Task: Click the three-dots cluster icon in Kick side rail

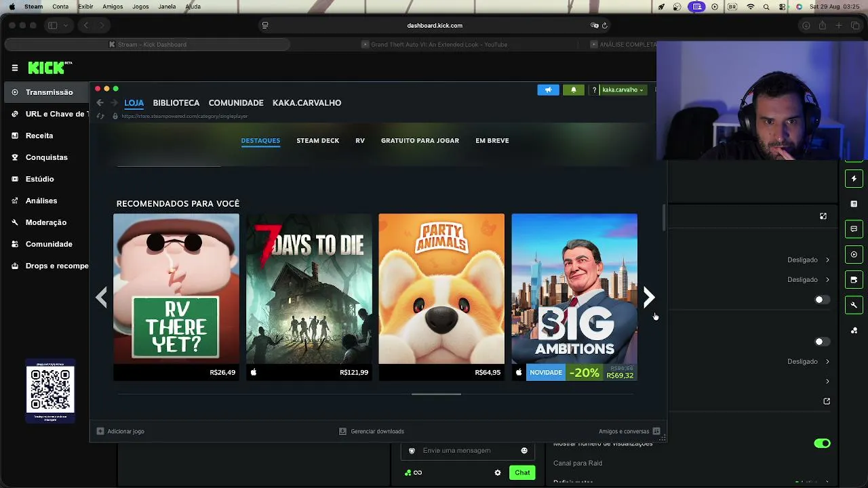Action: (x=854, y=331)
